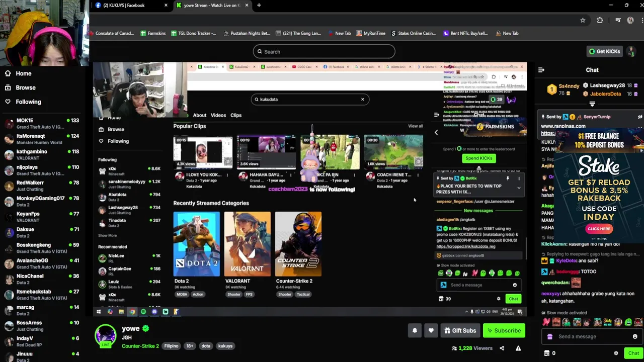Open NicaChanel channel in sidebar
Screen dimensions: 644x362
(42, 279)
